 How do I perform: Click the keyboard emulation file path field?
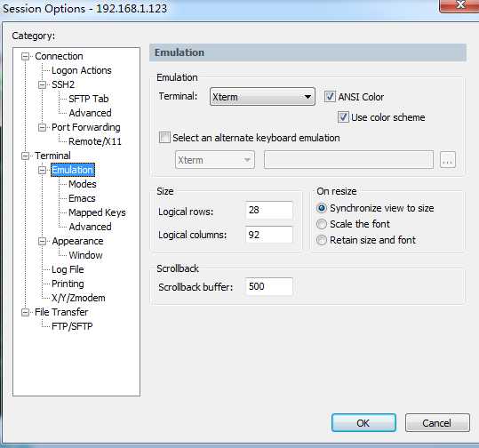(348, 159)
